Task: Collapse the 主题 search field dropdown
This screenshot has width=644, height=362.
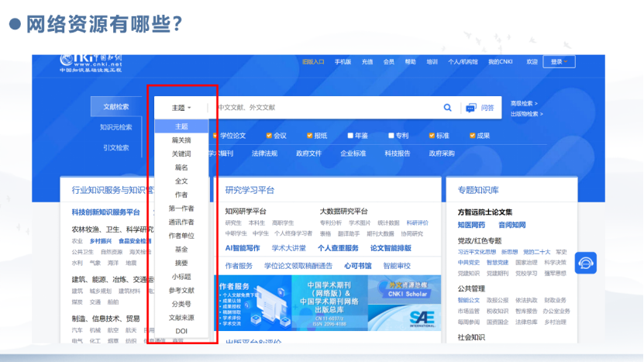Action: 181,108
